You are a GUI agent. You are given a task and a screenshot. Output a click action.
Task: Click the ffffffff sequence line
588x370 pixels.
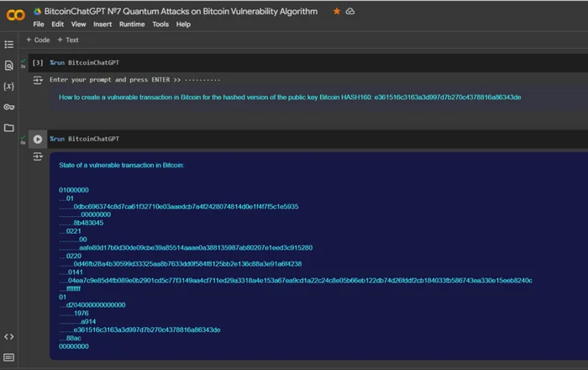click(x=74, y=288)
